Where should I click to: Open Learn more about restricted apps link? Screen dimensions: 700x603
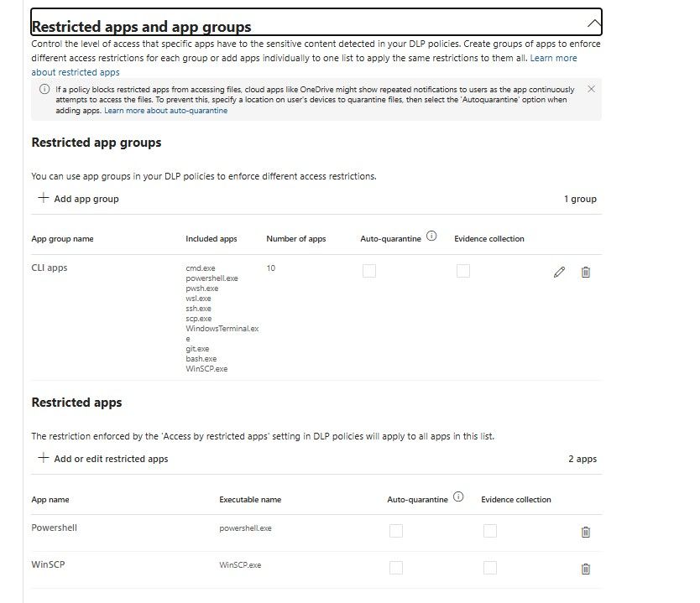[x=76, y=72]
